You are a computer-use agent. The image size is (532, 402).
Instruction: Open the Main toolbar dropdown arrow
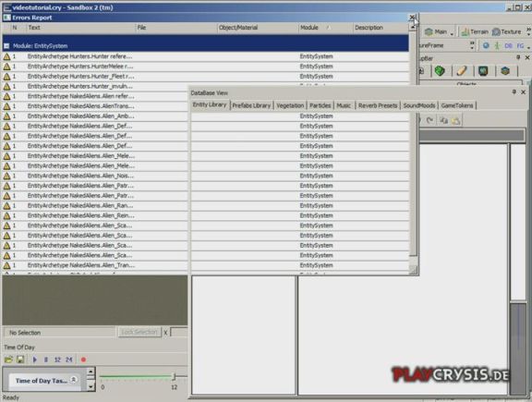pyautogui.click(x=452, y=33)
